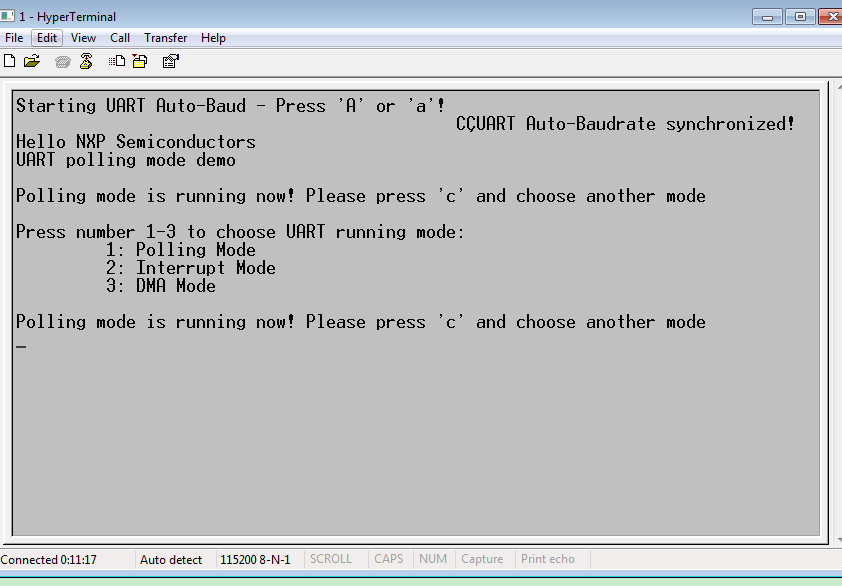Image resolution: width=842 pixels, height=586 pixels.
Task: Click the Receive file toolbar icon
Action: pos(140,61)
